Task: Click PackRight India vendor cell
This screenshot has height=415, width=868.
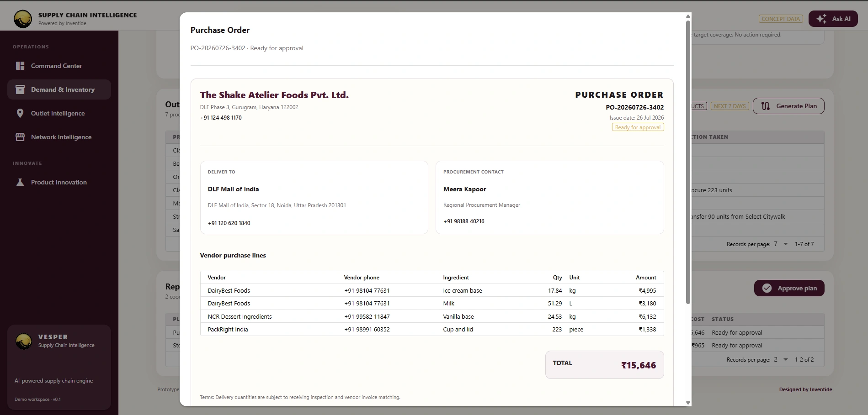Action: tap(228, 329)
